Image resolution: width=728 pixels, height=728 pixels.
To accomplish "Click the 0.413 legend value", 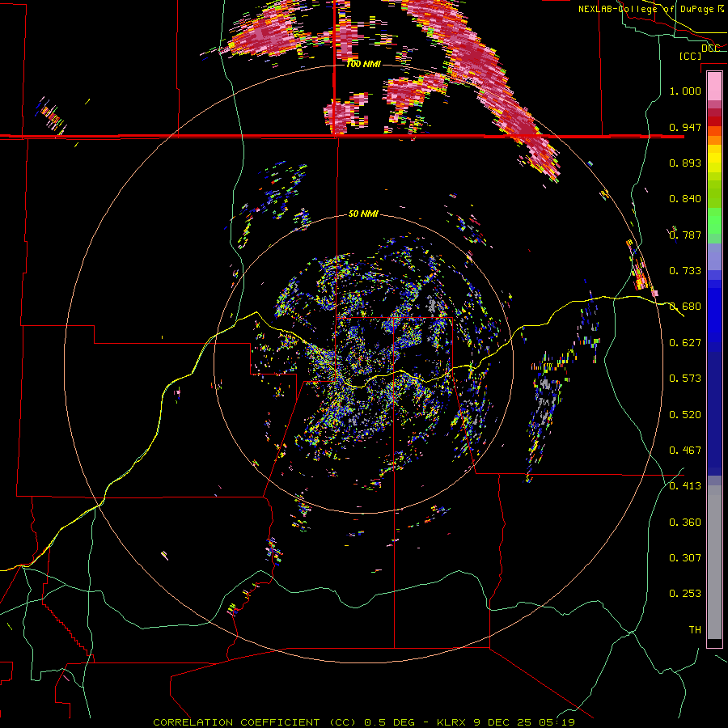I will pos(685,486).
